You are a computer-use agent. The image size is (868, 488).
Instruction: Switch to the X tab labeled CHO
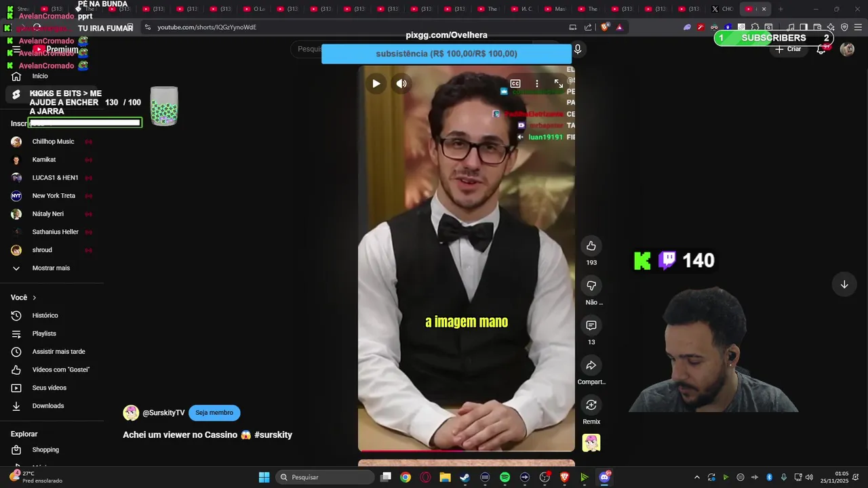click(723, 9)
